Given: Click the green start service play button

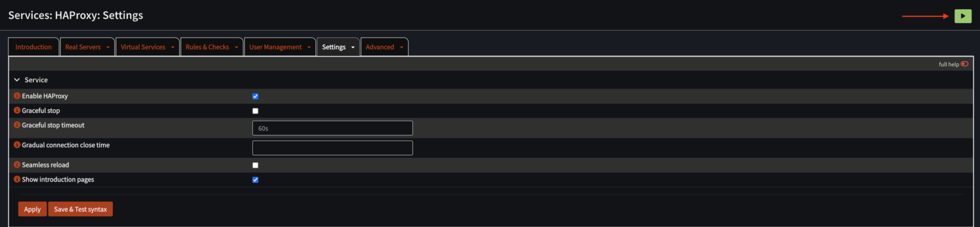Looking at the screenshot, I should click(963, 16).
